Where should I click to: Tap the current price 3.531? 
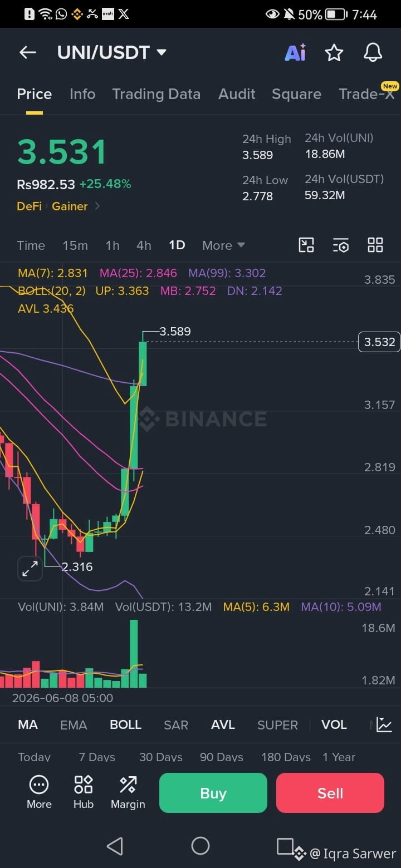62,152
